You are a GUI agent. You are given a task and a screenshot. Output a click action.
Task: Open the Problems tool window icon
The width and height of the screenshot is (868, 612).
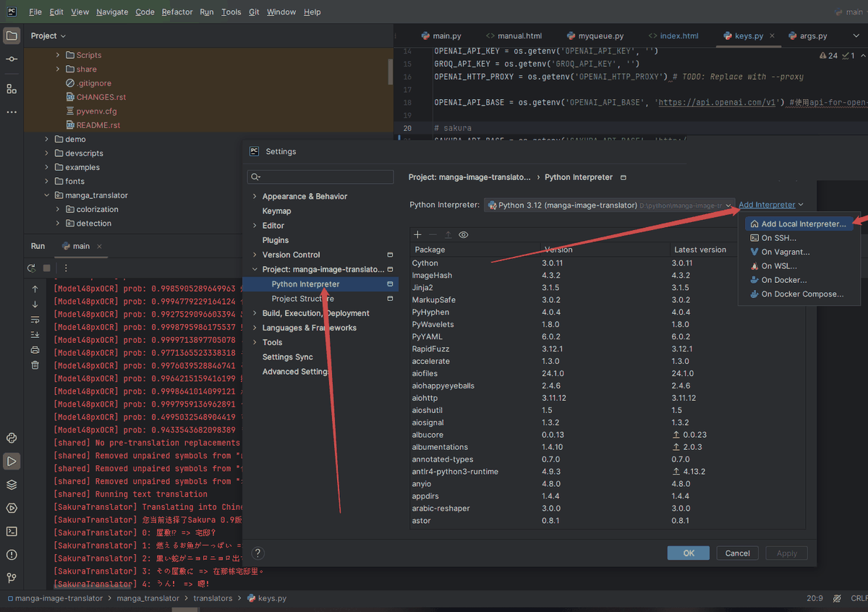tap(12, 555)
